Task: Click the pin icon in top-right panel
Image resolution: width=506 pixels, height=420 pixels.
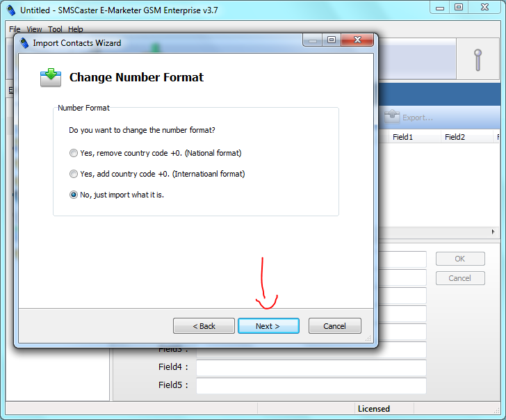Action: (x=478, y=60)
